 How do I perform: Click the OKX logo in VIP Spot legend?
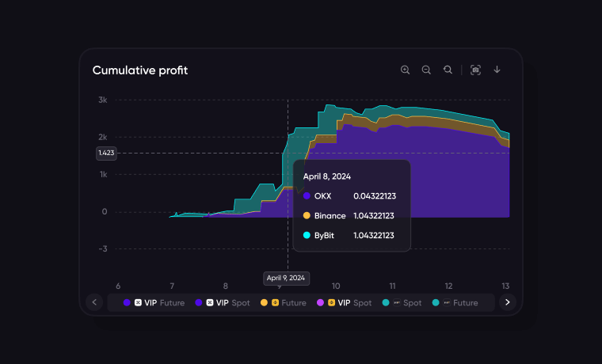coord(210,302)
